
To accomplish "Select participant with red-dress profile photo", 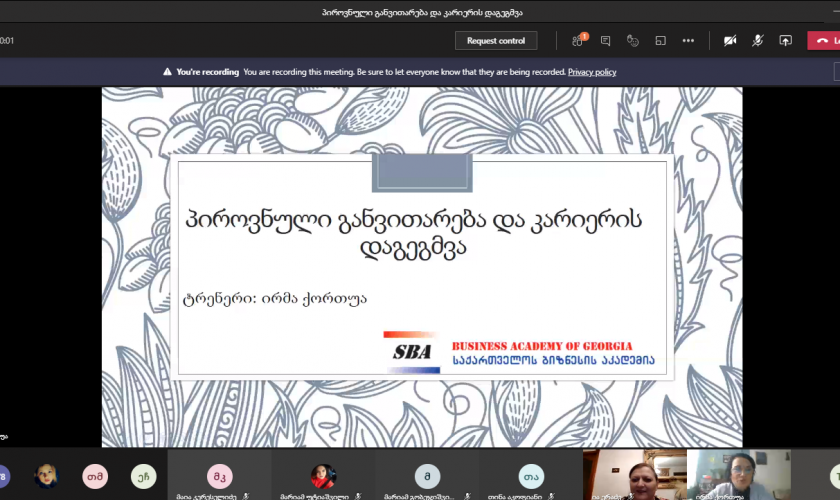I will coord(323,475).
